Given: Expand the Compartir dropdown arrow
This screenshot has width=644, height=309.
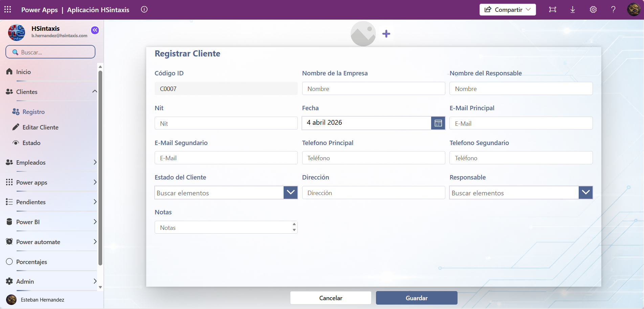Looking at the screenshot, I should point(529,9).
